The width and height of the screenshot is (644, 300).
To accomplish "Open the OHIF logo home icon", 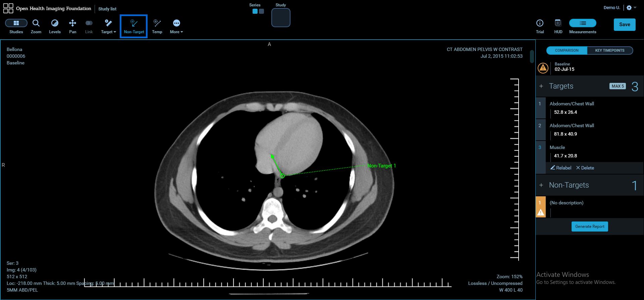I will click(8, 8).
